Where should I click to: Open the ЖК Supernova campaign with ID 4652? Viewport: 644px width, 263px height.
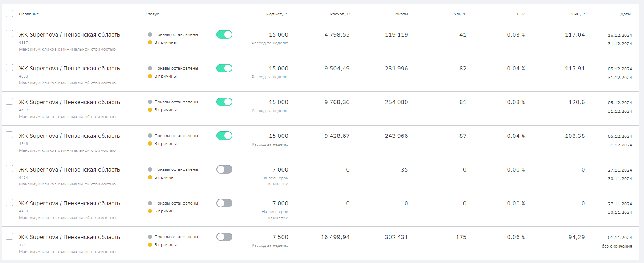(x=69, y=102)
